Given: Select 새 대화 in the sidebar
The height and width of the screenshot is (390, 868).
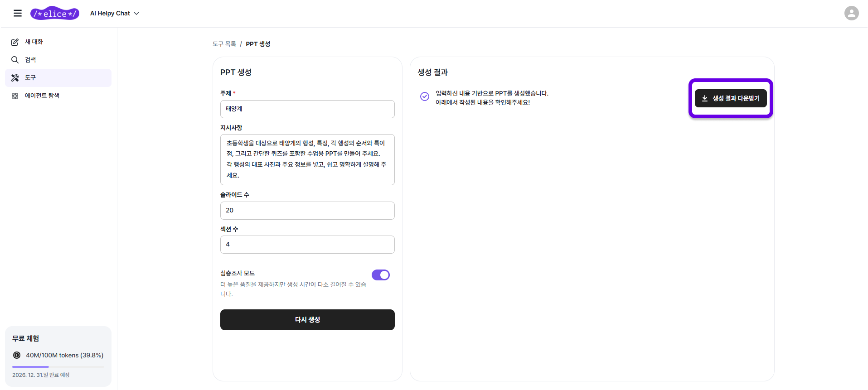Looking at the screenshot, I should [x=34, y=42].
